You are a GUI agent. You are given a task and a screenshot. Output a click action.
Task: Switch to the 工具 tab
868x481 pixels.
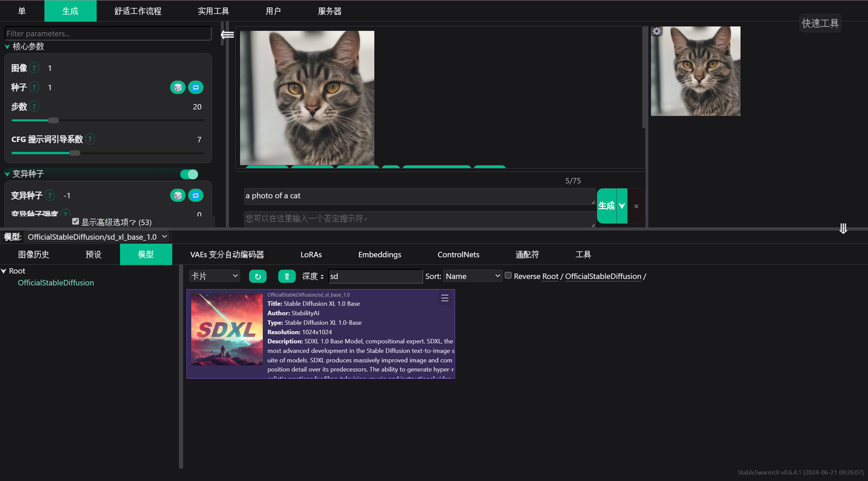coord(583,254)
